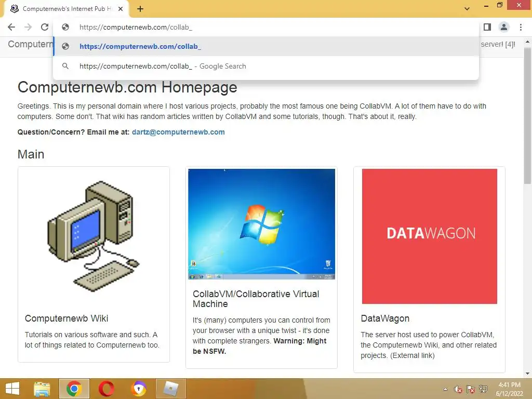Viewport: 532px width, 399px height.
Task: Click the scrollbar down arrow
Action: [x=527, y=374]
